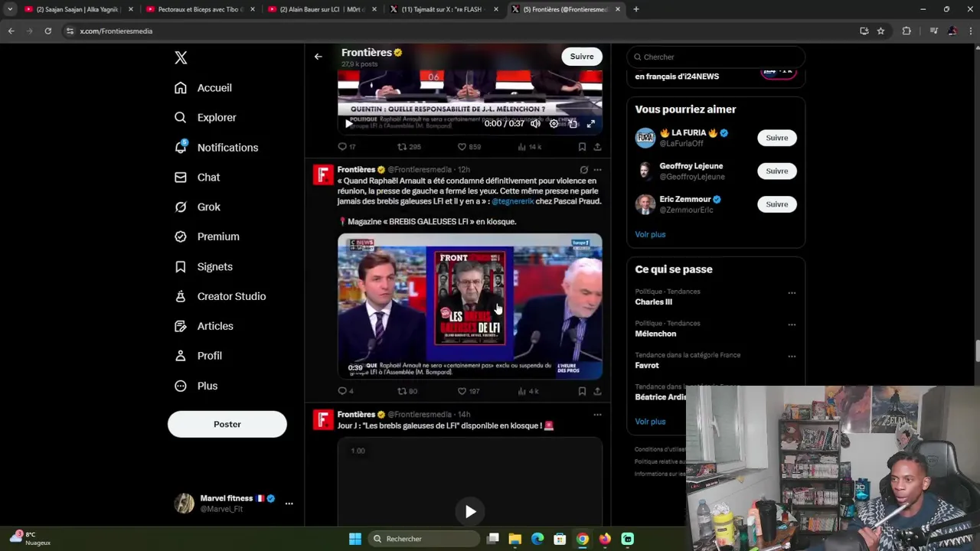Go back with the profile header arrow
Screen dimensions: 980x551
tap(318, 57)
